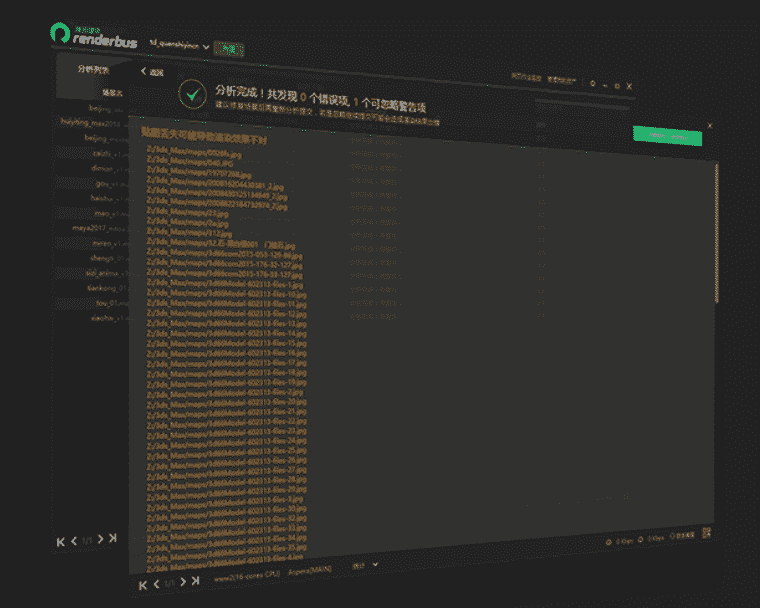Jump to first page in bottom panel pagination
This screenshot has height=608, width=760.
[x=142, y=585]
